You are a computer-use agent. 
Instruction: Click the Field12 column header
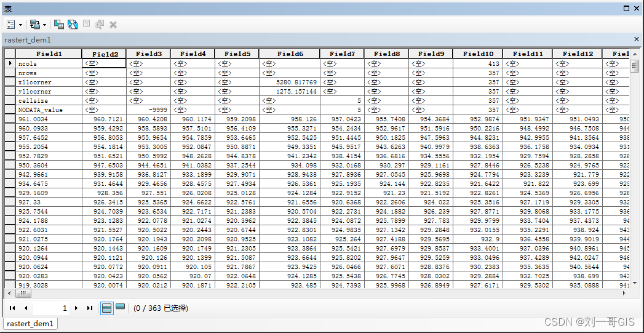pos(577,54)
